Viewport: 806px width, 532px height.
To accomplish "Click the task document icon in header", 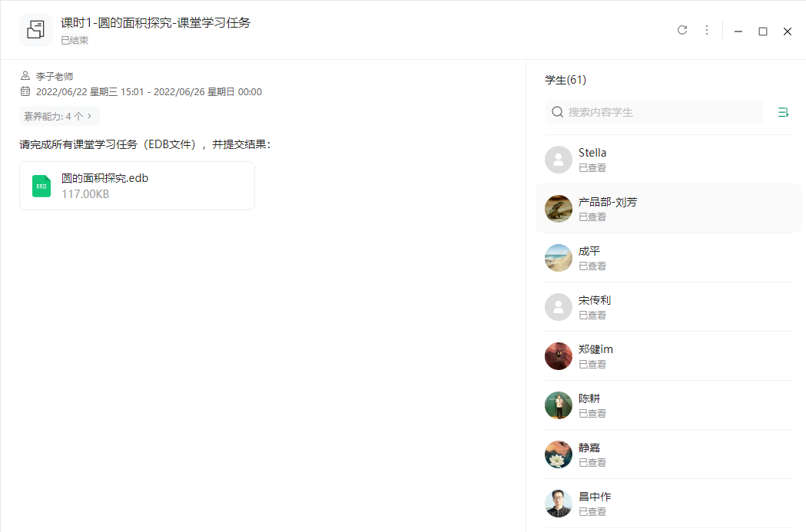I will click(x=36, y=30).
